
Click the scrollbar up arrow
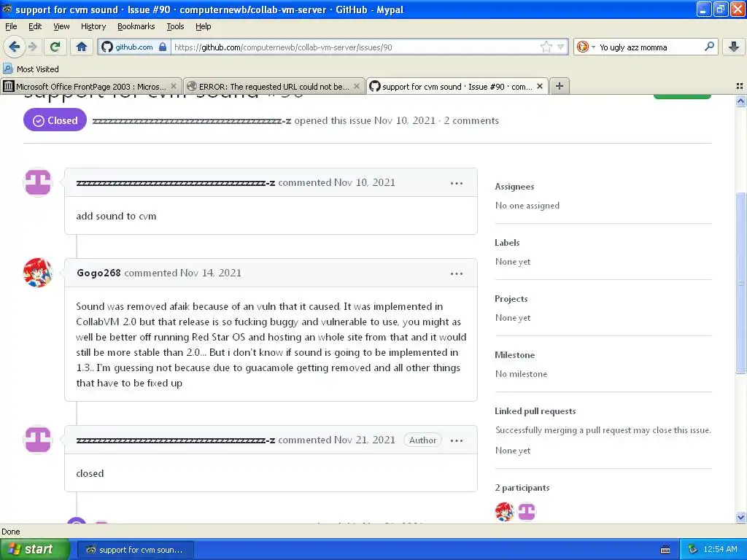(x=740, y=101)
